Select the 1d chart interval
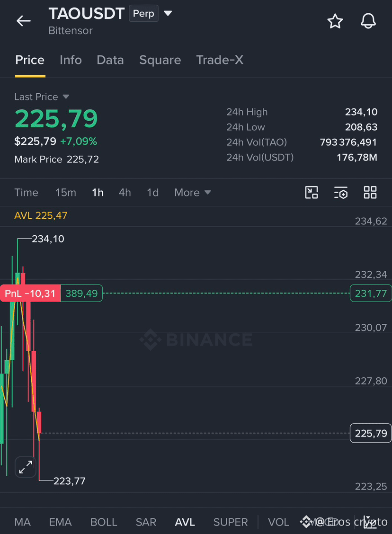This screenshot has width=392, height=534. pos(152,192)
